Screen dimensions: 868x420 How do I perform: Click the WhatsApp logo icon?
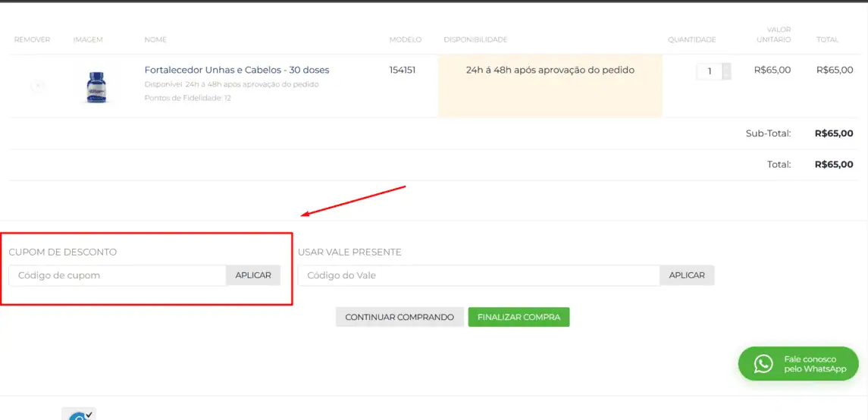pos(763,364)
